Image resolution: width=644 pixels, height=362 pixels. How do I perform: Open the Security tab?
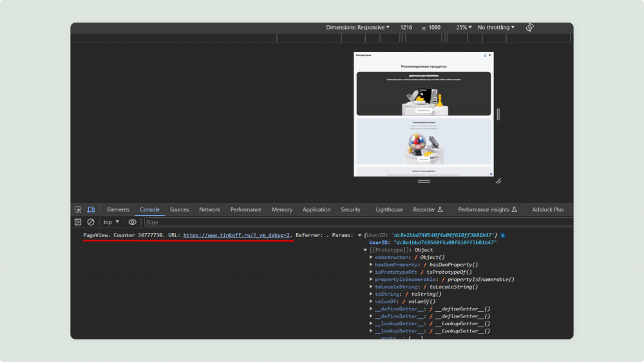pos(350,209)
